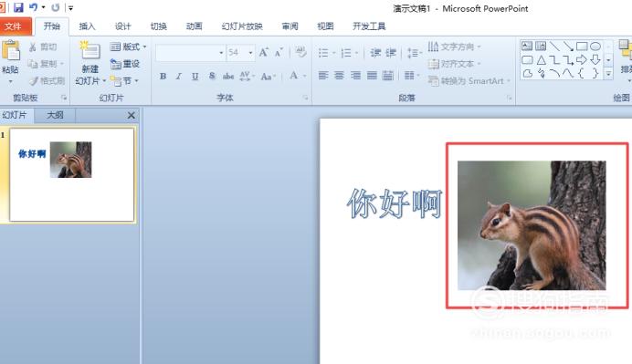Click the Undo icon in quick access toolbar

[x=34, y=7]
